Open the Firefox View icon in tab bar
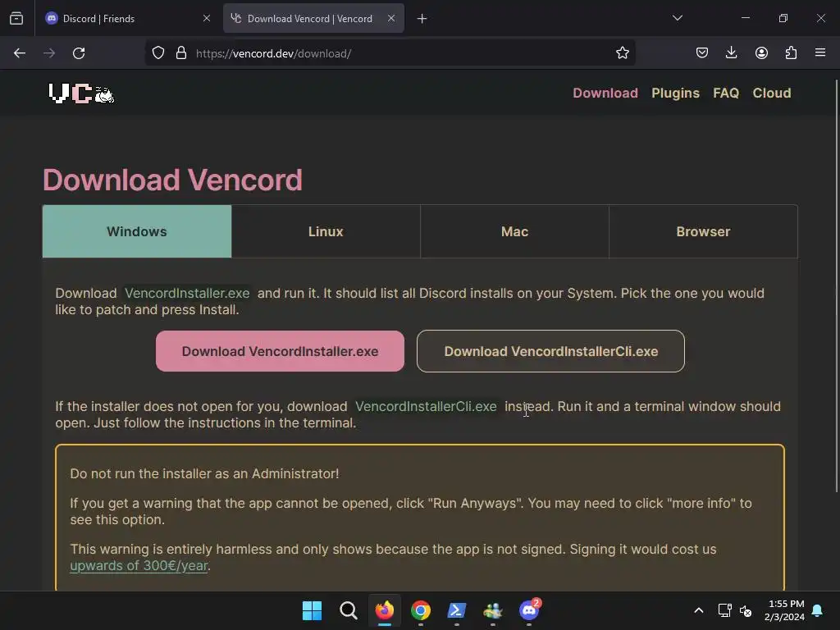This screenshot has width=840, height=630. 16,18
